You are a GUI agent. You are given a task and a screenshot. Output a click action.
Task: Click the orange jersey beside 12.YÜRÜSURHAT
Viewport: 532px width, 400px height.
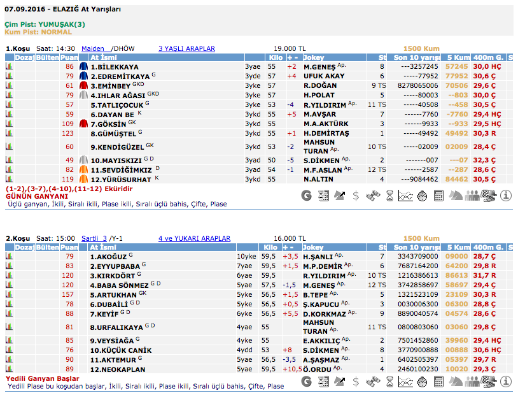pyautogui.click(x=83, y=180)
